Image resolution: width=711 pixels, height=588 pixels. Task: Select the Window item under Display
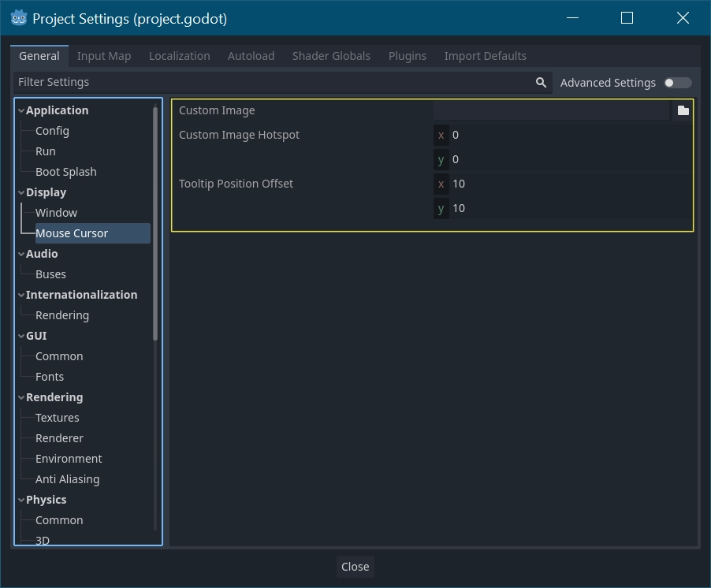pyautogui.click(x=56, y=213)
